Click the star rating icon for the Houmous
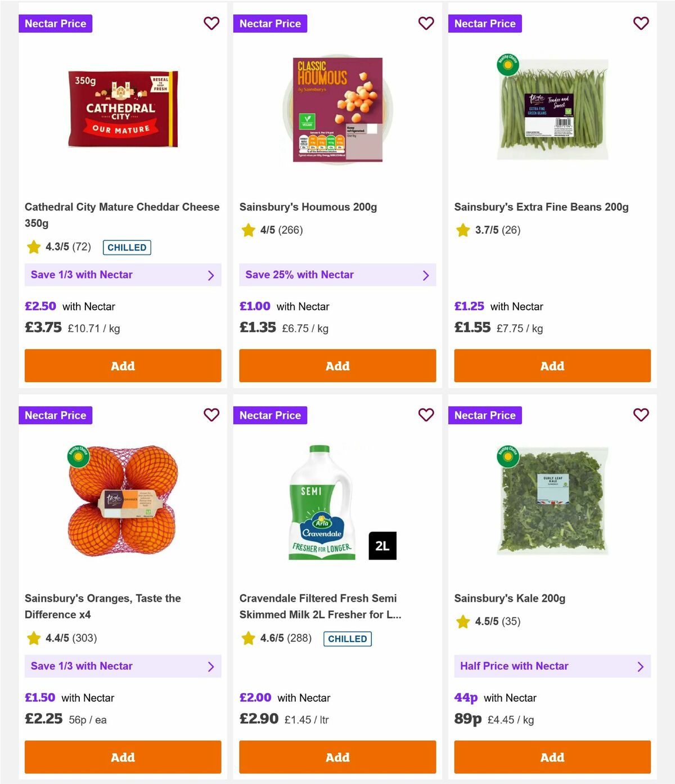The width and height of the screenshot is (675, 784). [x=248, y=230]
